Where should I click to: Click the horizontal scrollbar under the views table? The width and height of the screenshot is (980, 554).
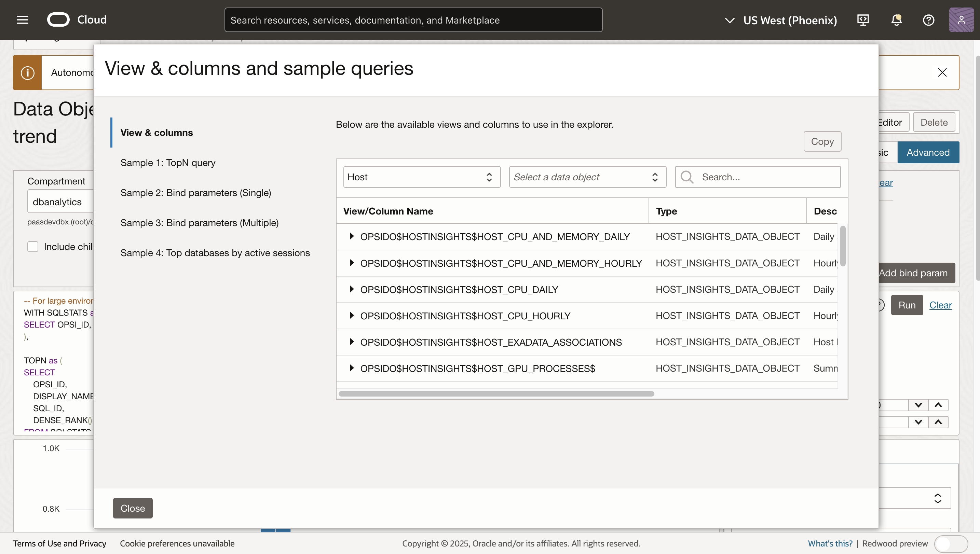coord(496,393)
